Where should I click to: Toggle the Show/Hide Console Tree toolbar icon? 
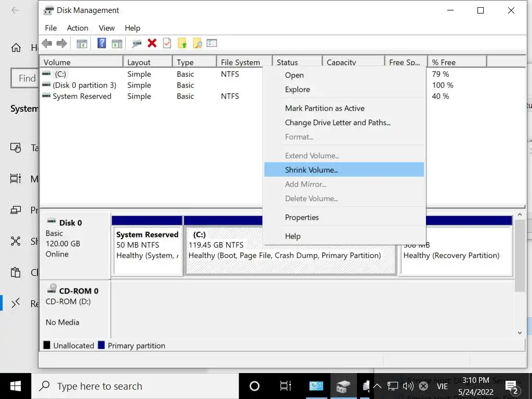click(x=82, y=44)
